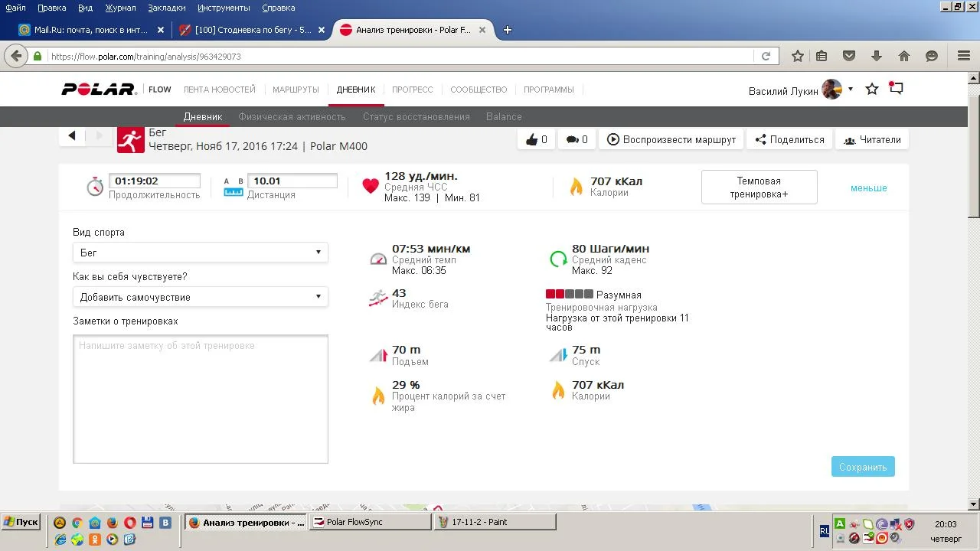Click the stopwatch duration icon
The image size is (980, 551).
pos(94,186)
